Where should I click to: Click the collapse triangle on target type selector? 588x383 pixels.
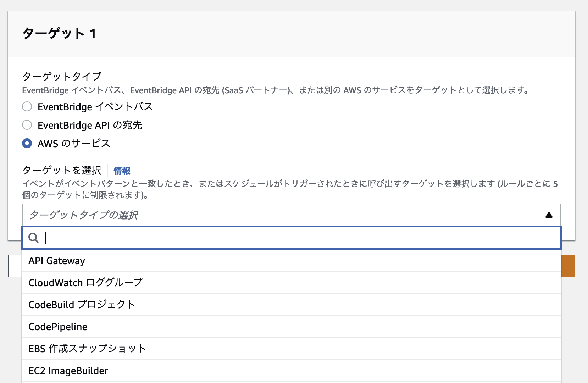[549, 215]
